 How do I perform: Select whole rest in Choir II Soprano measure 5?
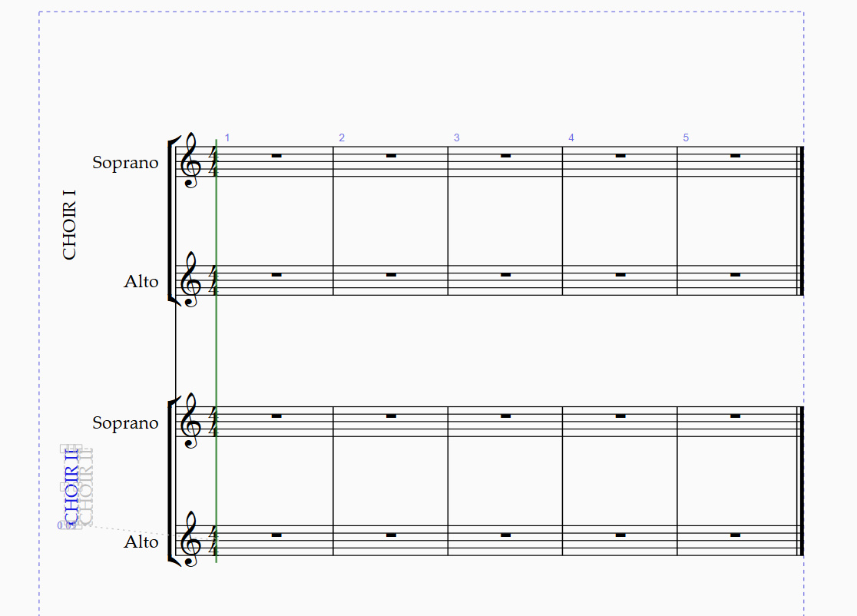pyautogui.click(x=735, y=416)
